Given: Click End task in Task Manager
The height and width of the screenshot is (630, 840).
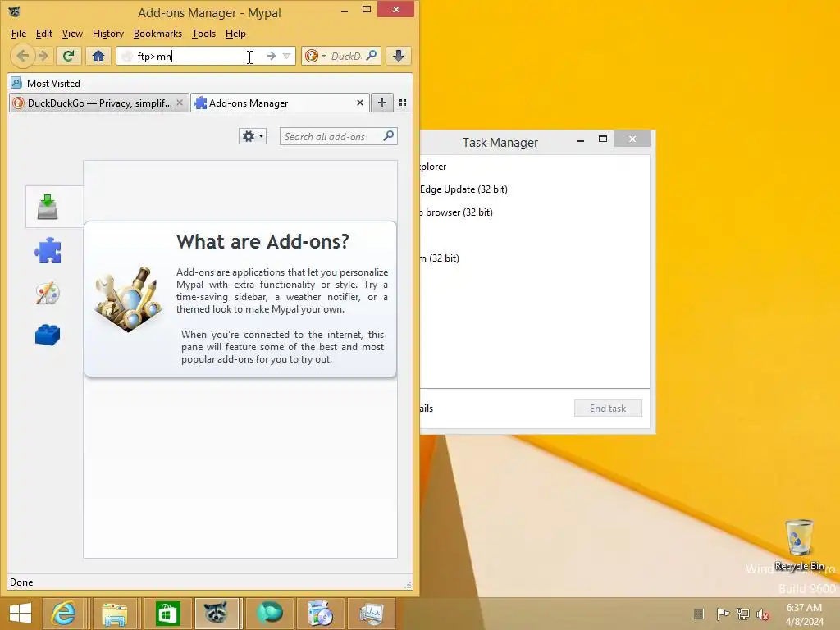Looking at the screenshot, I should (x=608, y=409).
